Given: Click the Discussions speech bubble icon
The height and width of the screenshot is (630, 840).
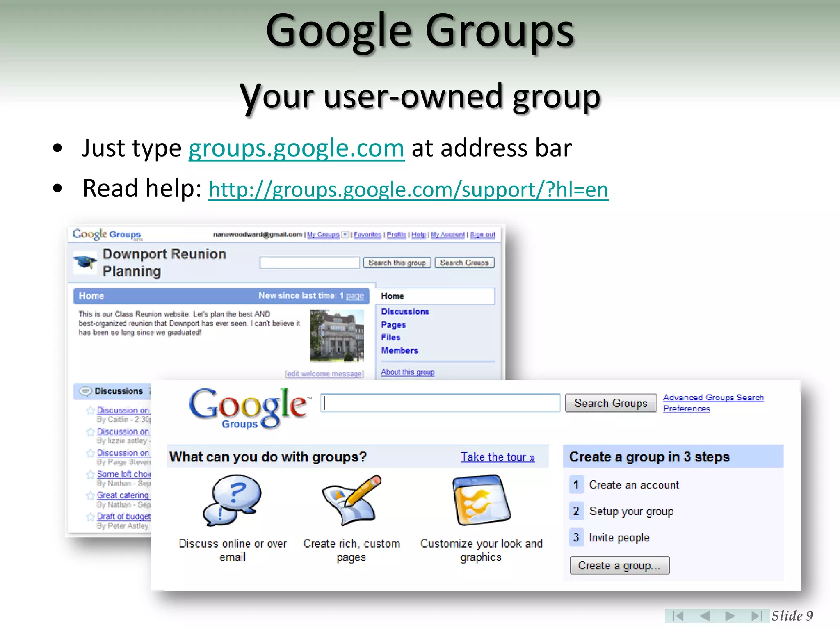Looking at the screenshot, I should point(85,391).
